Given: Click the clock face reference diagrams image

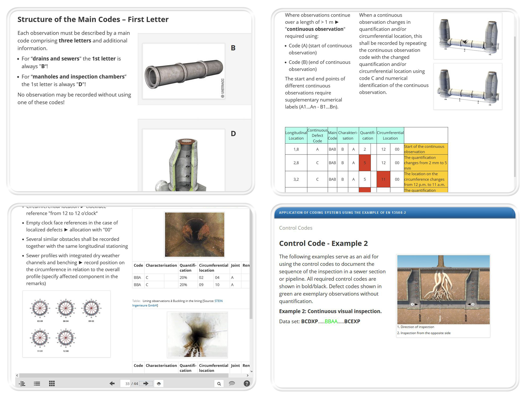Looking at the screenshot, I should [66, 324].
